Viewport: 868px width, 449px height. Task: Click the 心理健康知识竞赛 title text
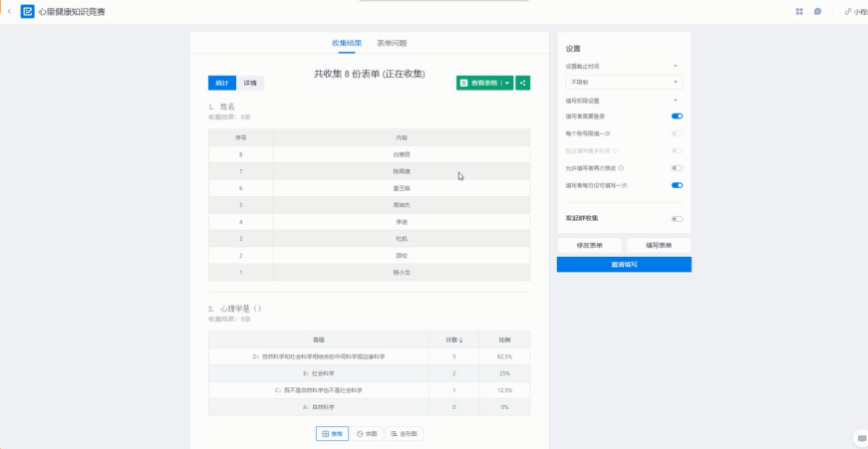[72, 12]
